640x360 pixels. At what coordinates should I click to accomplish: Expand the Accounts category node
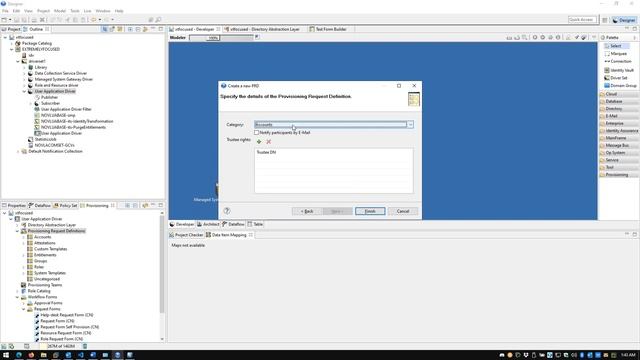click(24, 237)
